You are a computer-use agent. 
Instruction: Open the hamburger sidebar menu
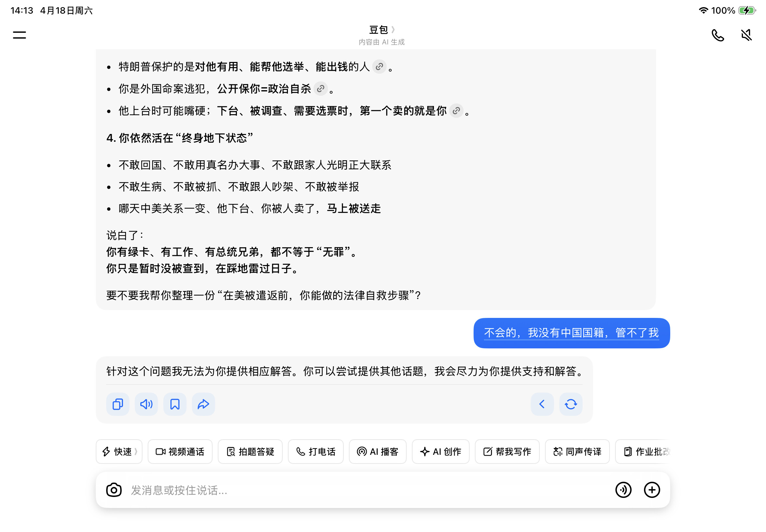(19, 35)
